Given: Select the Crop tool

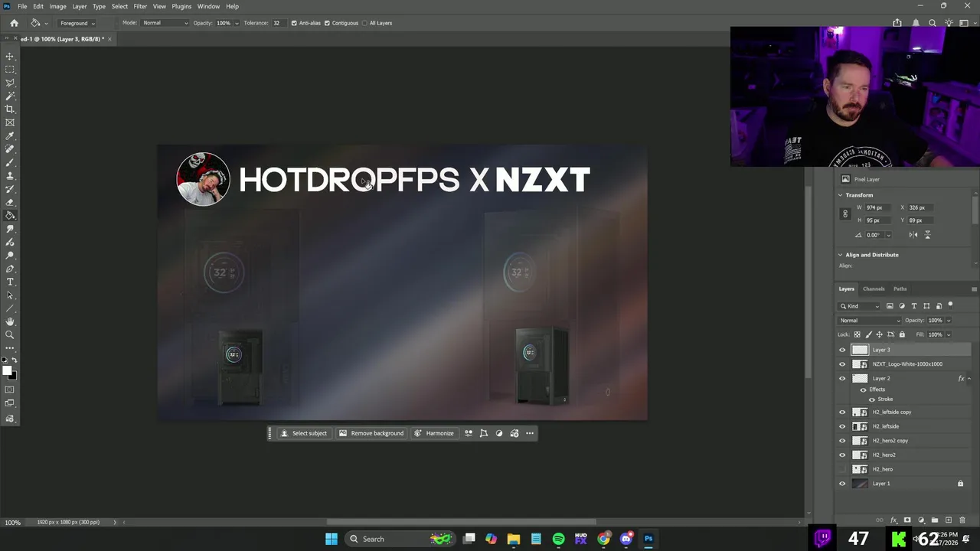Looking at the screenshot, I should click(10, 109).
